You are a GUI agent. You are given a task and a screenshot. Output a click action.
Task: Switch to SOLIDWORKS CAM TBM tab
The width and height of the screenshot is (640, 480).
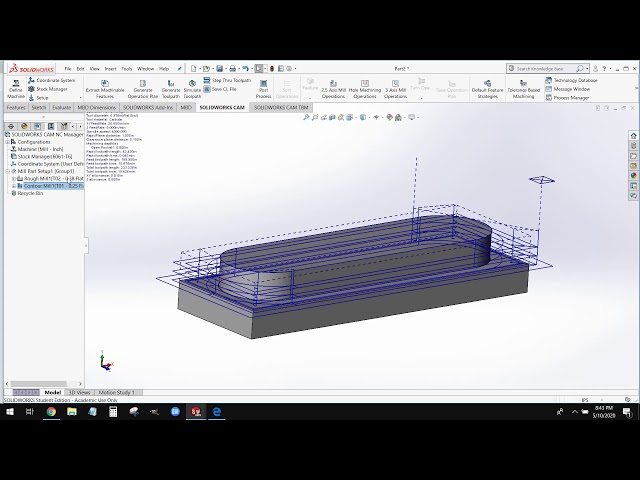pyautogui.click(x=281, y=107)
